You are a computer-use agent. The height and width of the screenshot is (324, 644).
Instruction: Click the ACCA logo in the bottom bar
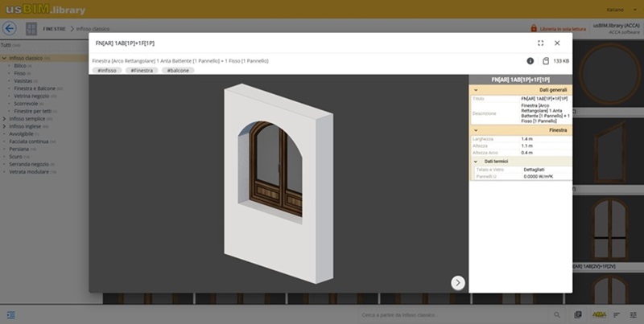tap(599, 314)
